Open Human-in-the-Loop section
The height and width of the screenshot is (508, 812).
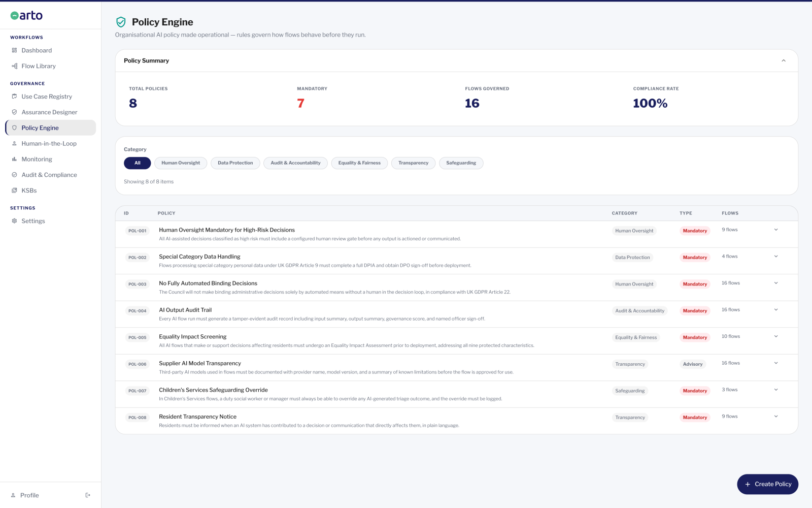pos(51,144)
